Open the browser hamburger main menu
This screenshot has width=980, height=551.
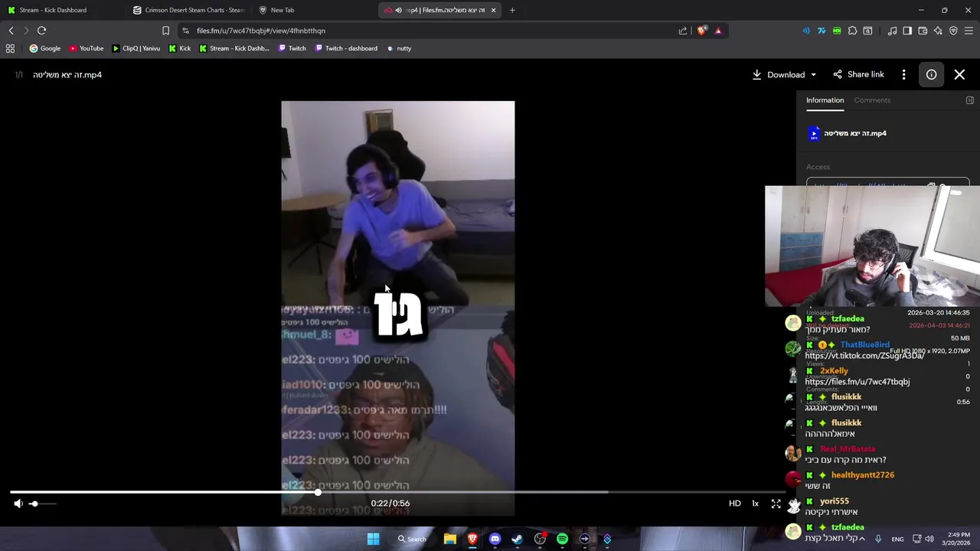[969, 31]
